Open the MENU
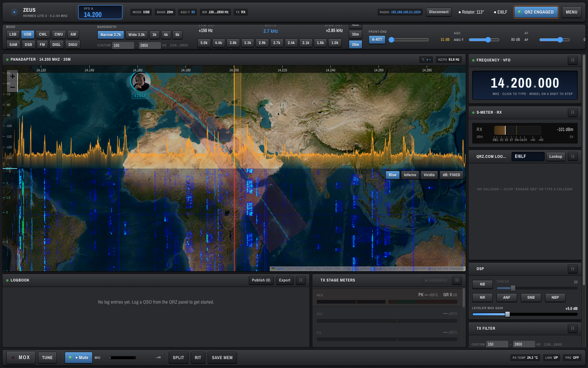This screenshot has height=368, width=588. pyautogui.click(x=571, y=12)
